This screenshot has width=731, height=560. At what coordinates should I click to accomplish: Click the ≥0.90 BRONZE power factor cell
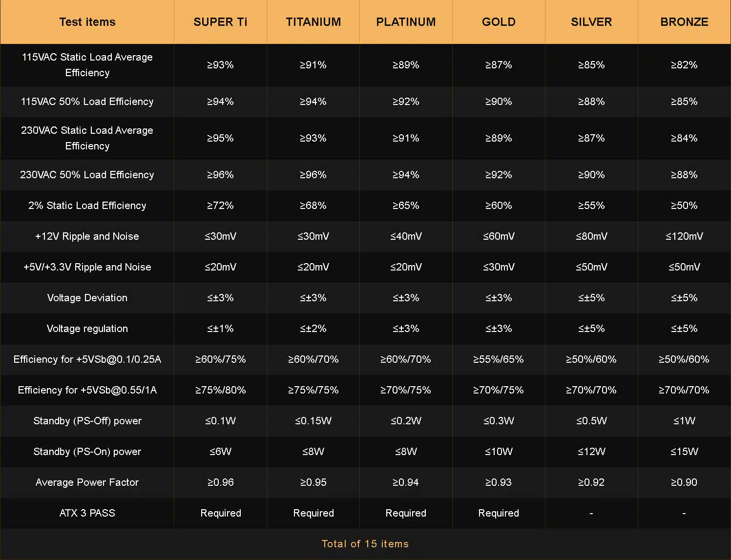tap(684, 482)
